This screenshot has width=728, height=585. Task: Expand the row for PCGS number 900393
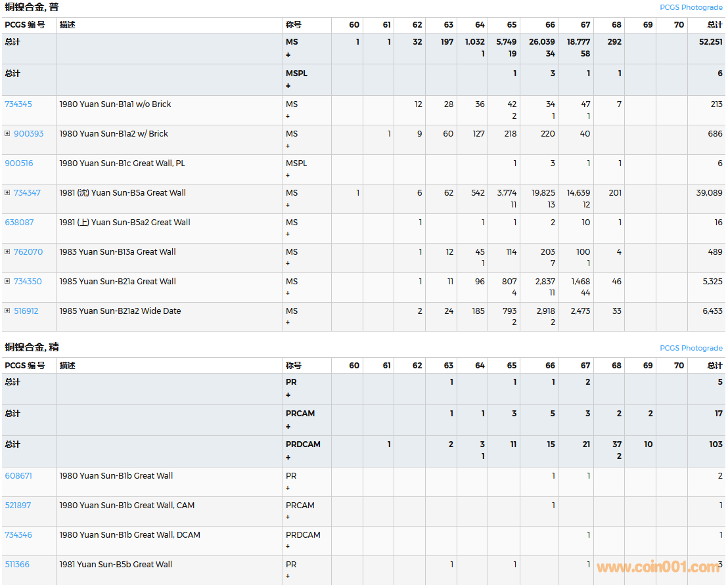point(7,133)
